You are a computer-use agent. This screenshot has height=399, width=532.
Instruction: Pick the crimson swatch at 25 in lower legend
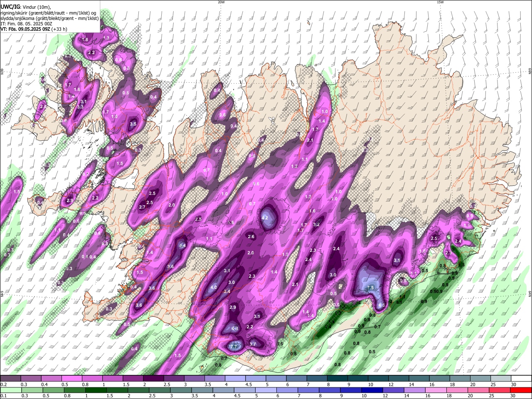pos(500,390)
